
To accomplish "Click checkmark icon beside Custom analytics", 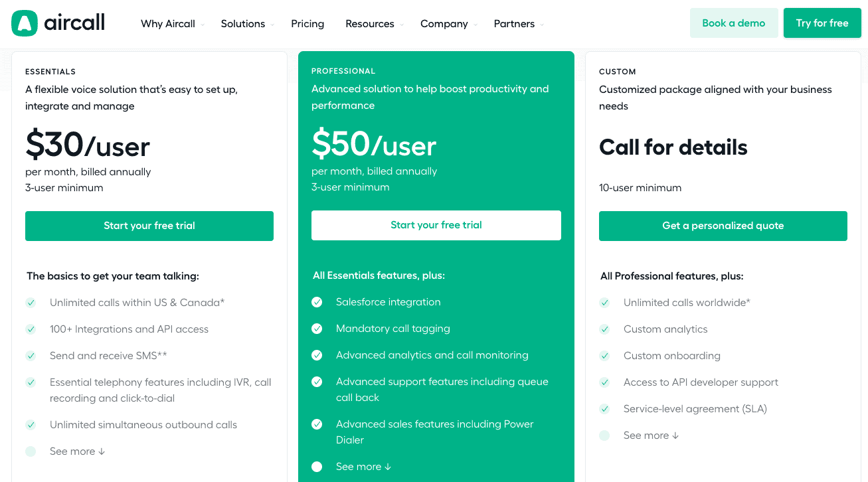I will [x=604, y=329].
